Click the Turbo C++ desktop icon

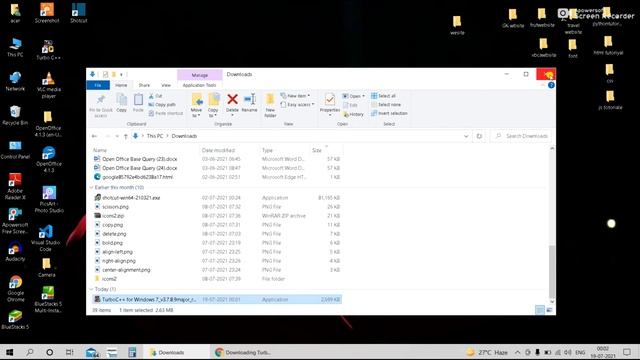tap(48, 50)
